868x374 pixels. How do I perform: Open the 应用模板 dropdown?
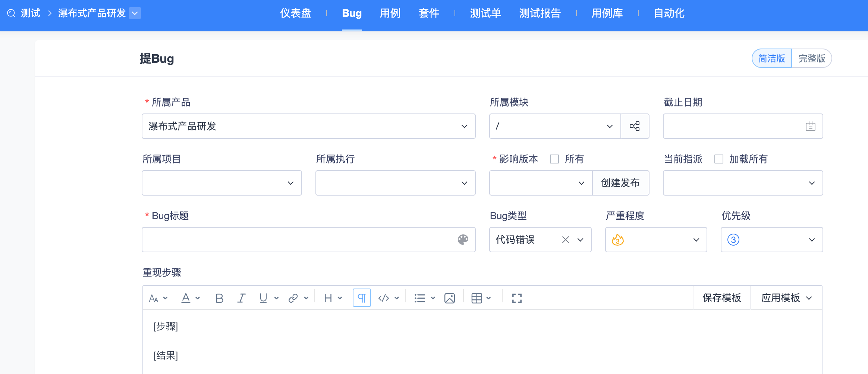point(786,298)
